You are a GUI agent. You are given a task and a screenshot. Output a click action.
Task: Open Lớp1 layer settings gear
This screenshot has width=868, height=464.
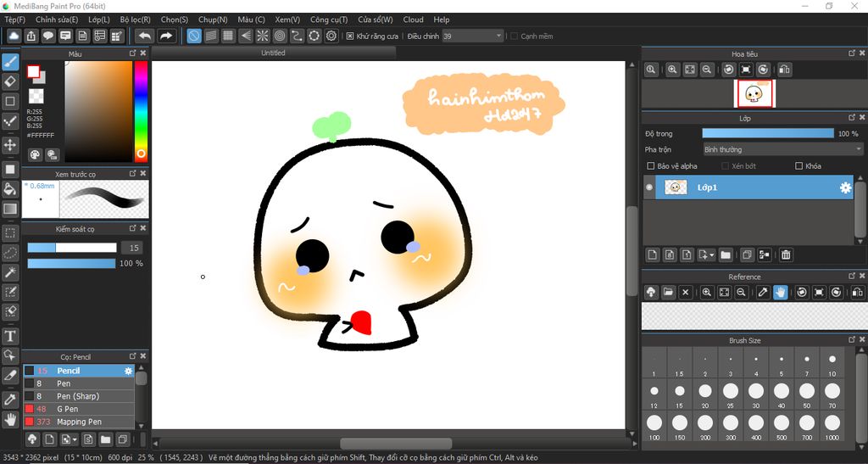click(x=845, y=187)
